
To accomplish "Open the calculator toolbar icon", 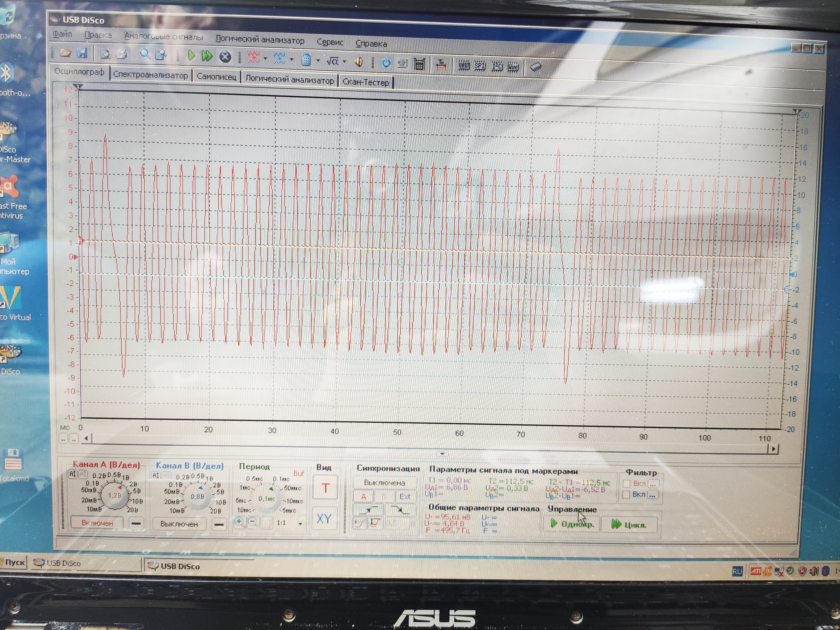I will coord(306,60).
